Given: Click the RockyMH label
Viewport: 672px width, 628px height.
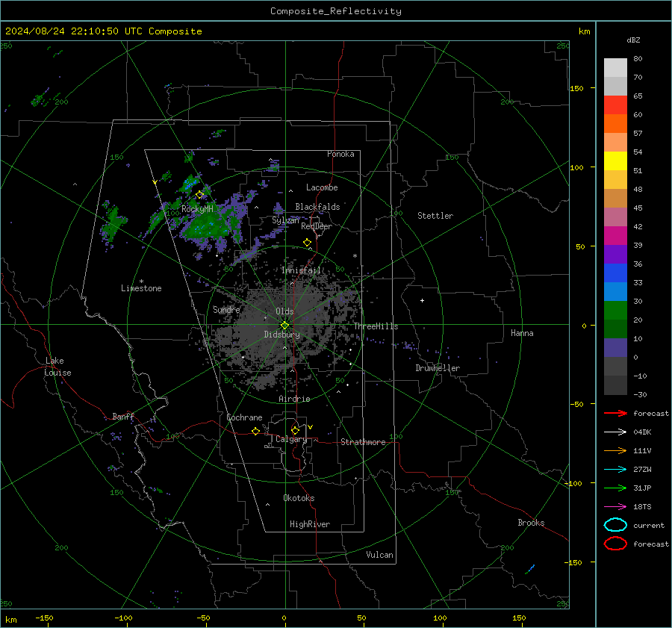Looking at the screenshot, I should [197, 209].
